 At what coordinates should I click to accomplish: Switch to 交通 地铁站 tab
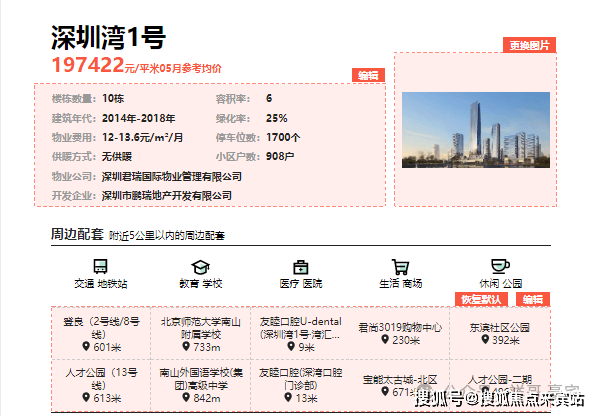click(100, 283)
